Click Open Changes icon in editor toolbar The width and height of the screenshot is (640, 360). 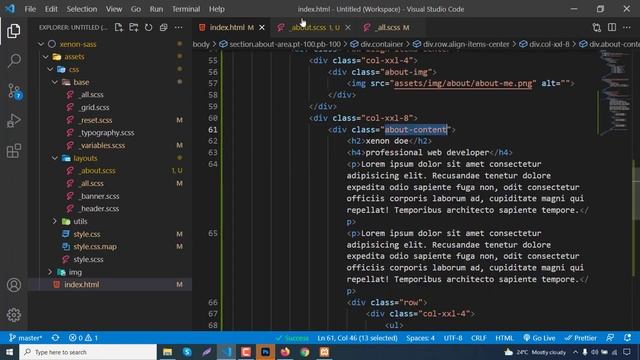point(596,27)
